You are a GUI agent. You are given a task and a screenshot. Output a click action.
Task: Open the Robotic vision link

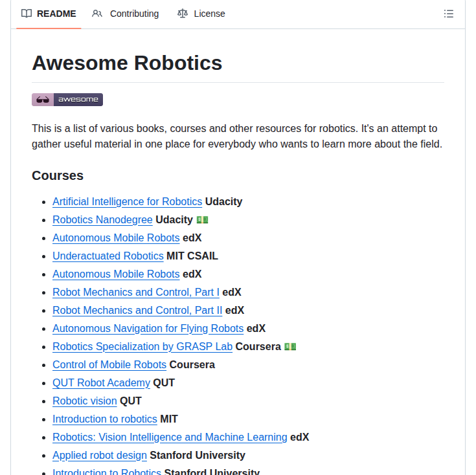coord(85,401)
